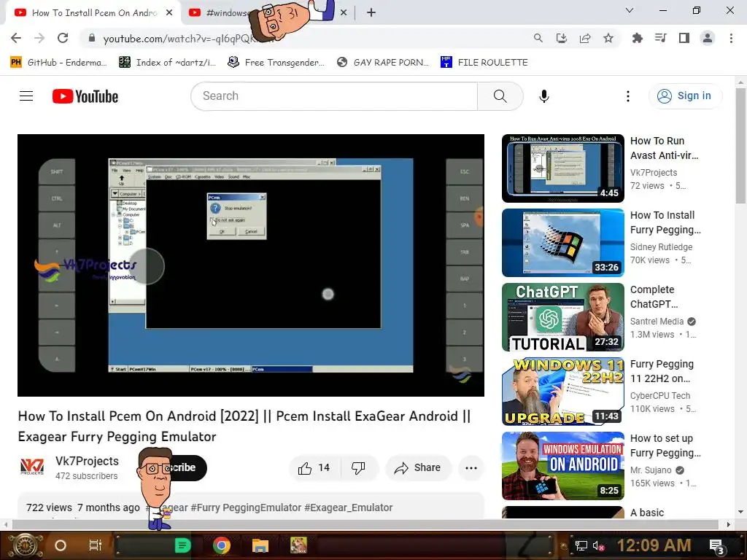Viewport: 747px width, 560px height.
Task: Click the YouTube search magnifier button
Action: click(x=500, y=96)
